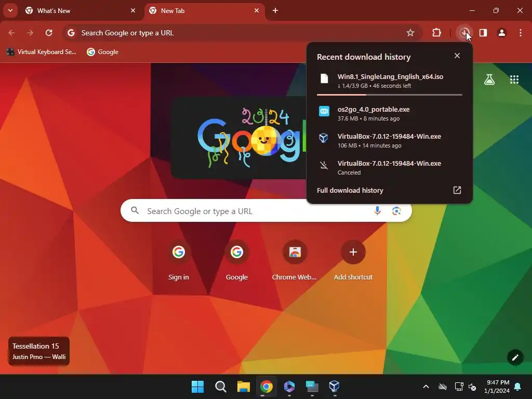Start voice search with microphone icon
532x399 pixels.
[377, 211]
